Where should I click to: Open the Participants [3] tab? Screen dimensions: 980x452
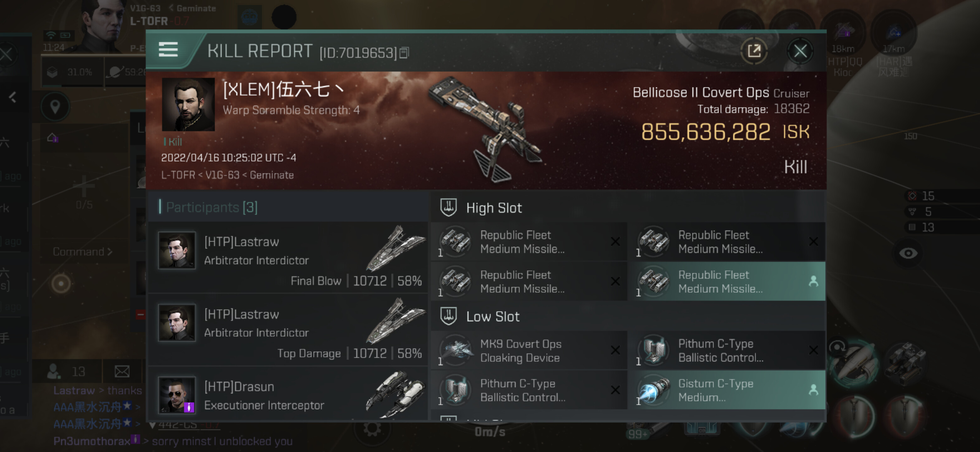point(212,207)
